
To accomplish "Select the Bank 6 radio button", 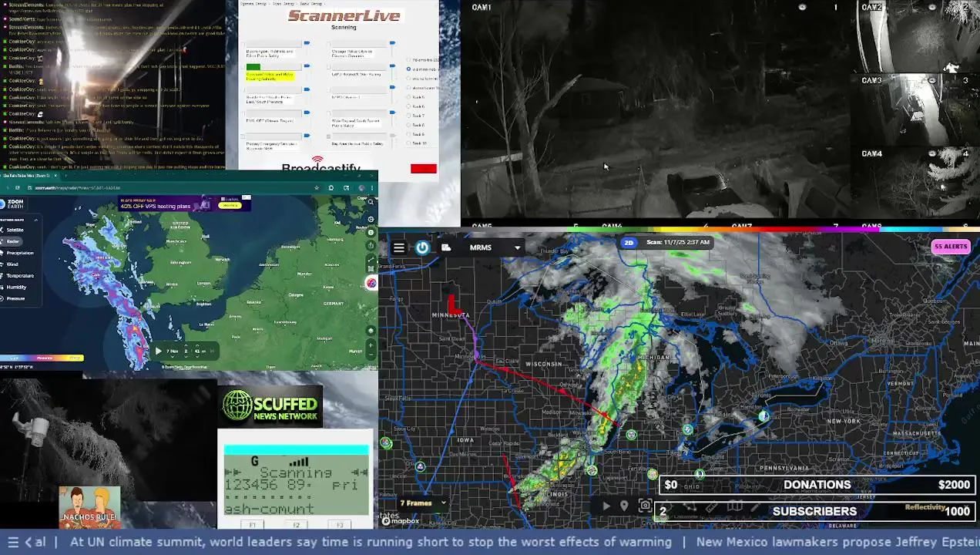I will pyautogui.click(x=408, y=106).
